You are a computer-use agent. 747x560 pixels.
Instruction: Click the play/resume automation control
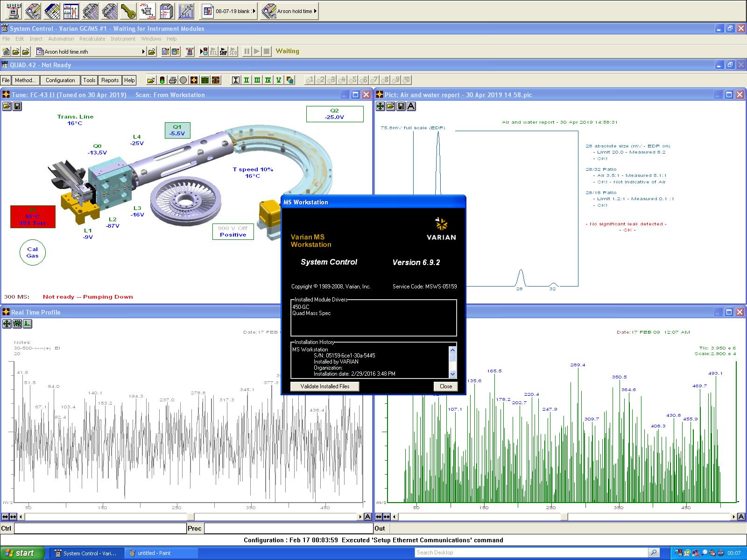tap(257, 51)
